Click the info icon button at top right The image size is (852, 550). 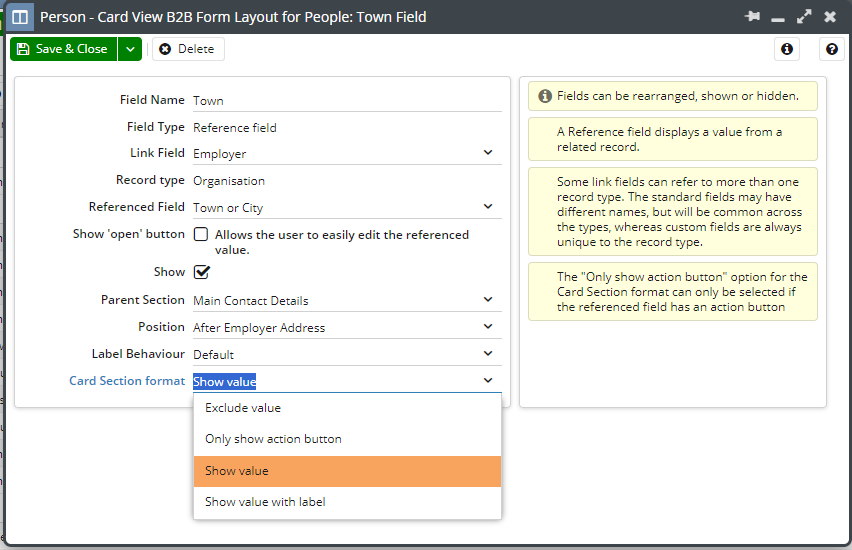pos(787,49)
